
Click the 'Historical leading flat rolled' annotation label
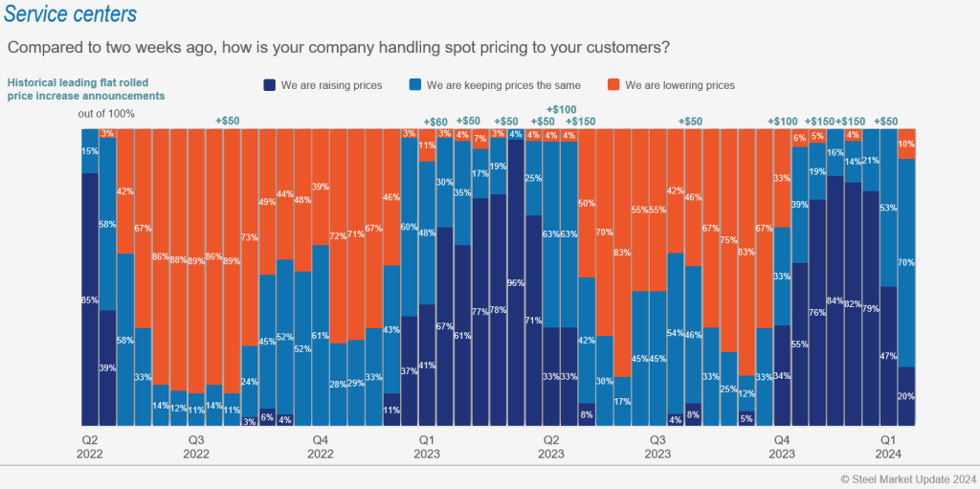pos(78,82)
